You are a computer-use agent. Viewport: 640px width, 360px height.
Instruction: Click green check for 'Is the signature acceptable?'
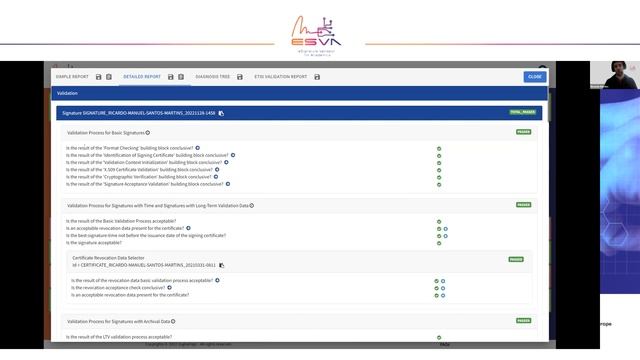(x=439, y=243)
